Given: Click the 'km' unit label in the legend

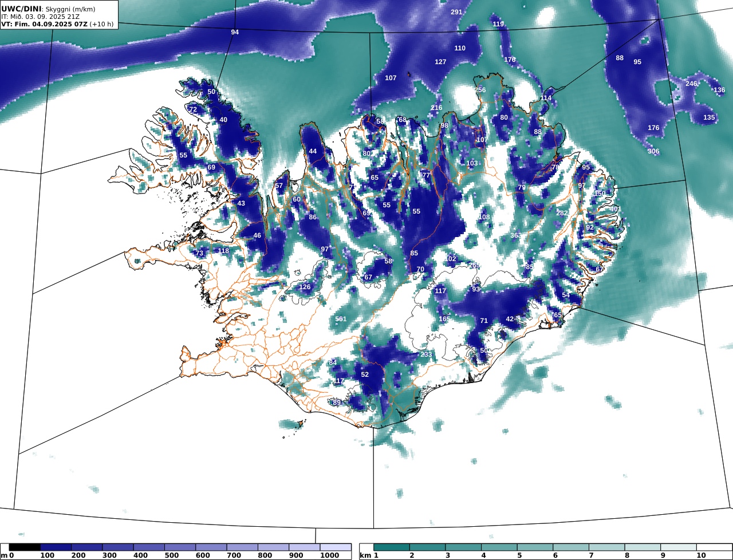Looking at the screenshot, I should [365, 555].
